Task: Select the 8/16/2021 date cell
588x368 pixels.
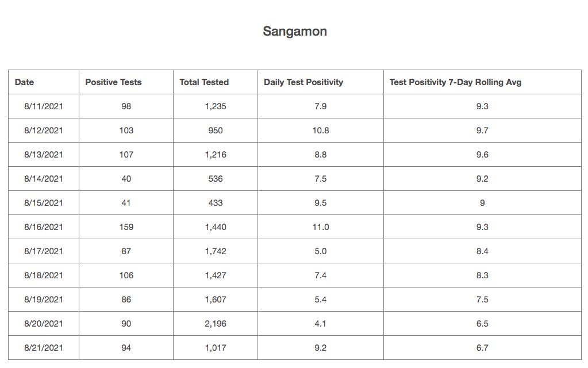Action: (44, 227)
